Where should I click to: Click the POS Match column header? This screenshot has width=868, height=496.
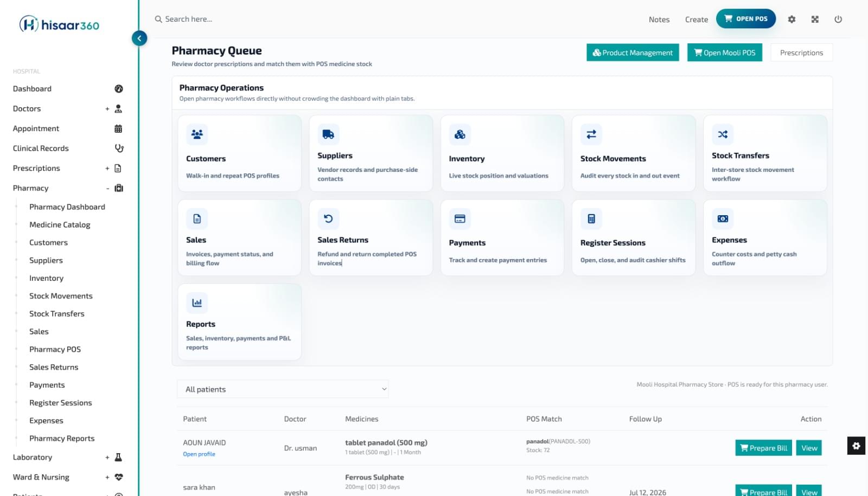tap(544, 419)
